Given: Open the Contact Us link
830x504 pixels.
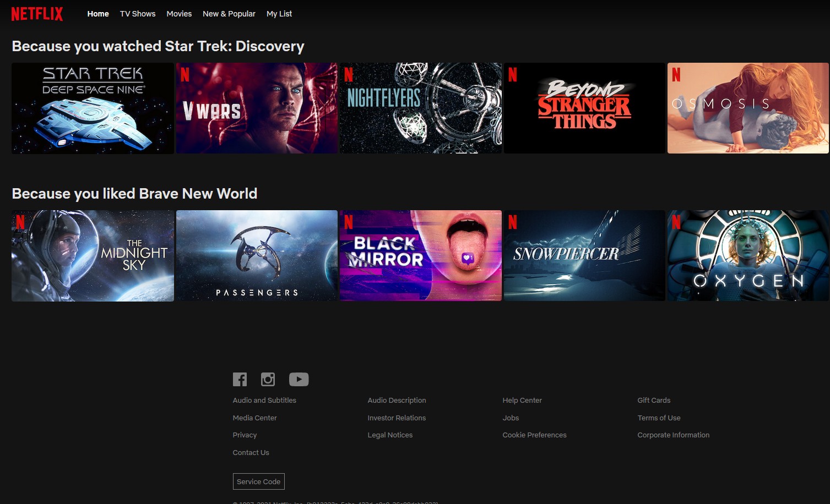Looking at the screenshot, I should pos(251,452).
